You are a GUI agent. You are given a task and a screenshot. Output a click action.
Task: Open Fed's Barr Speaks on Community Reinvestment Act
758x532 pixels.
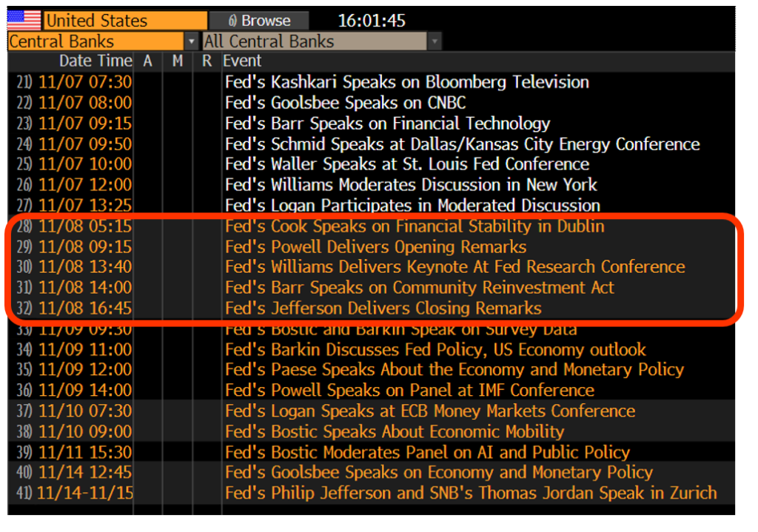[420, 288]
